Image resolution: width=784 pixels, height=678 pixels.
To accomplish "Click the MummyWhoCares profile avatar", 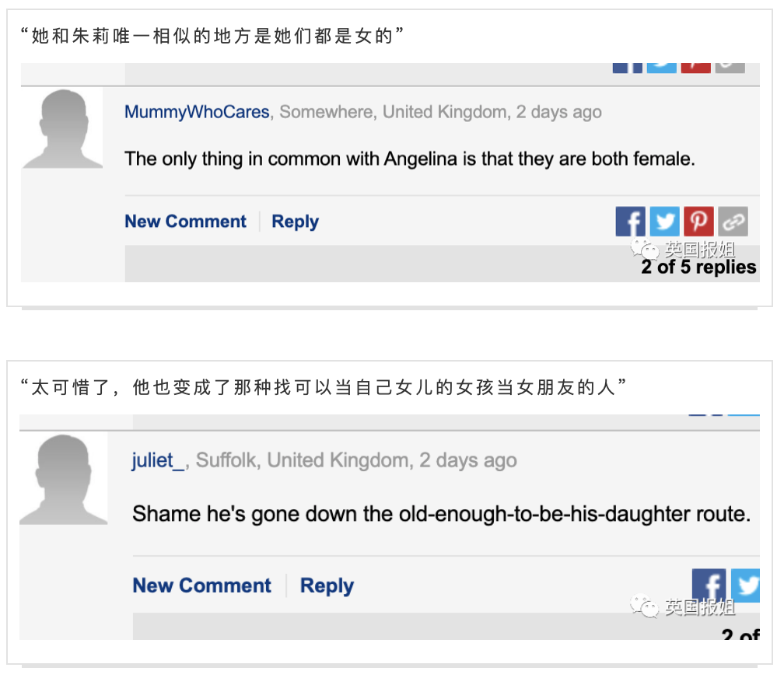I will (x=62, y=128).
